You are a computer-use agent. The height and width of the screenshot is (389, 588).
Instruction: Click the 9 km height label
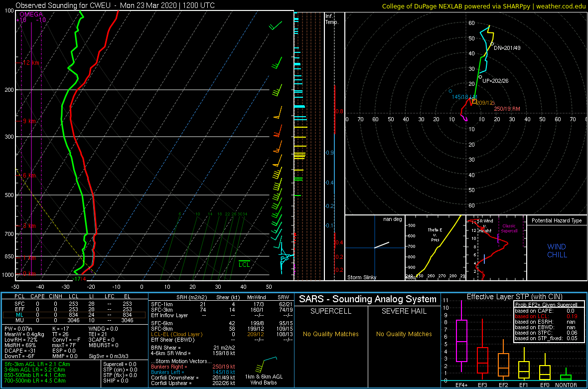tap(29, 121)
